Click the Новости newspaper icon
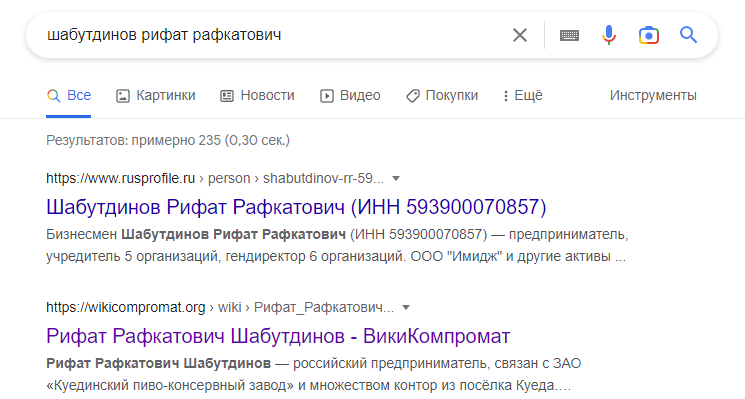Image resolution: width=745 pixels, height=399 pixels. (x=227, y=96)
